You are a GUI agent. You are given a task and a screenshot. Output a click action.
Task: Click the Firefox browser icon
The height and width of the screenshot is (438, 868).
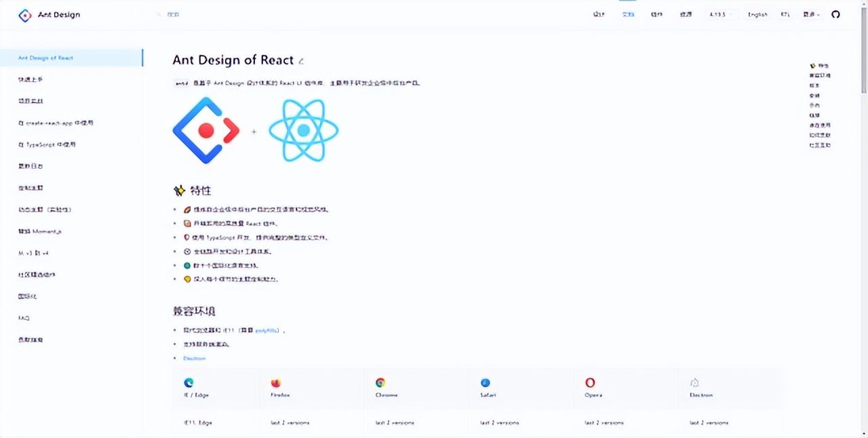coord(275,382)
